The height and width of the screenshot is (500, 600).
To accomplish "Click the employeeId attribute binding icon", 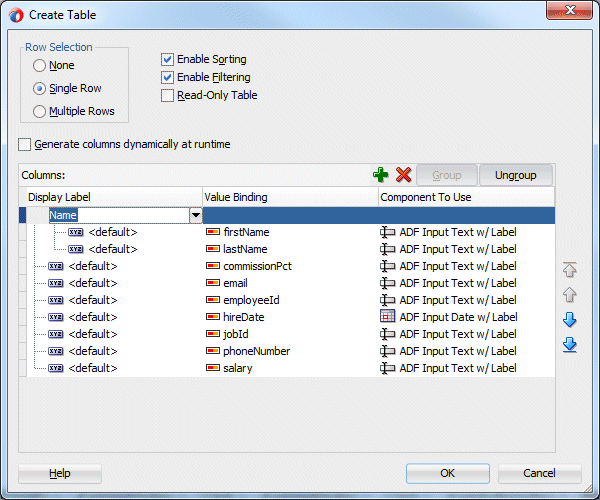I will click(x=213, y=300).
